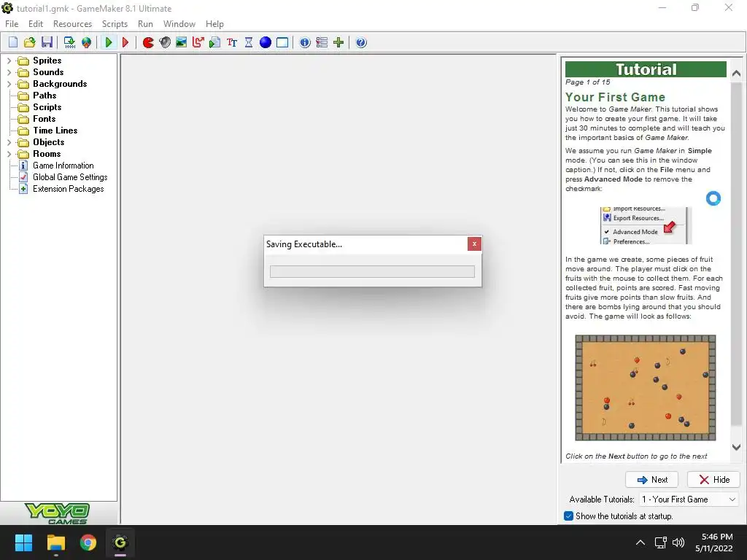Expand the Objects folder

pyautogui.click(x=9, y=142)
